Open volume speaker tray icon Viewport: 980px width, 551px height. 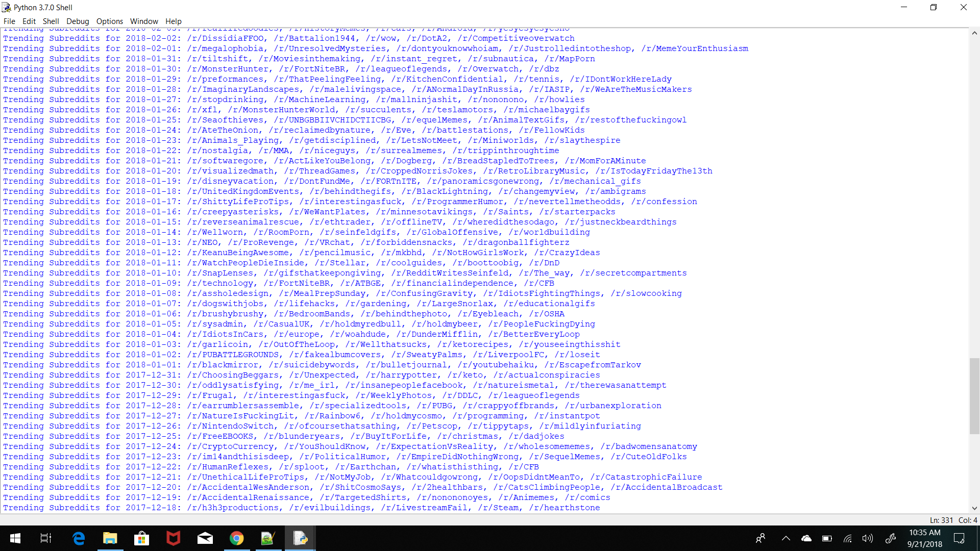pyautogui.click(x=868, y=538)
